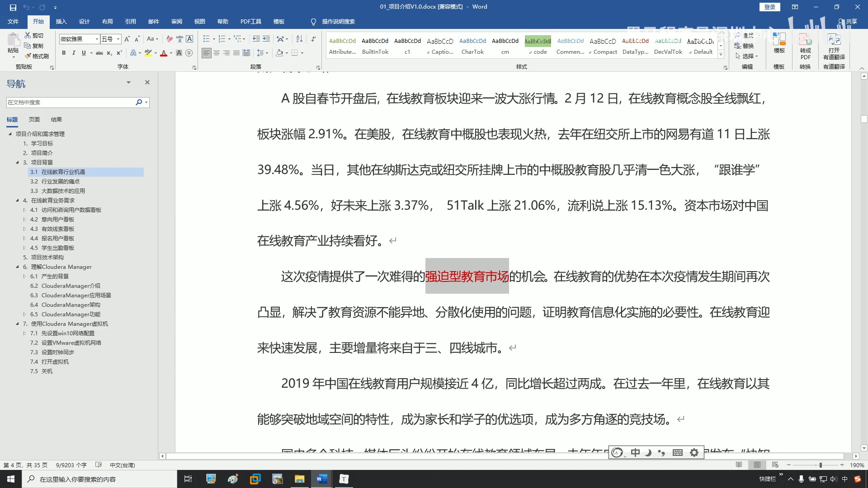Viewport: 868px width, 488px height.
Task: Click the 共享 share button
Action: (848, 21)
